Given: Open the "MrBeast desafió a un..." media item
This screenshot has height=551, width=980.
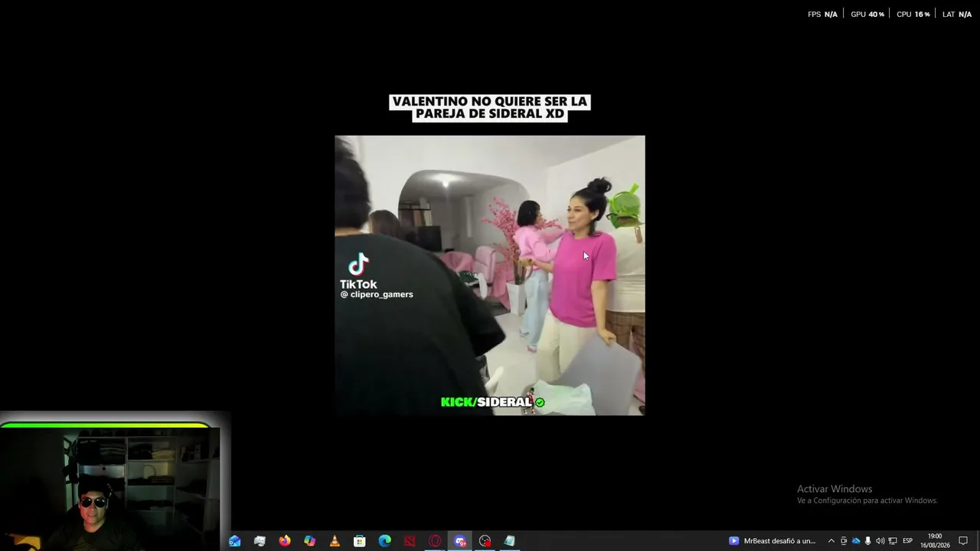Looking at the screenshot, I should point(773,541).
